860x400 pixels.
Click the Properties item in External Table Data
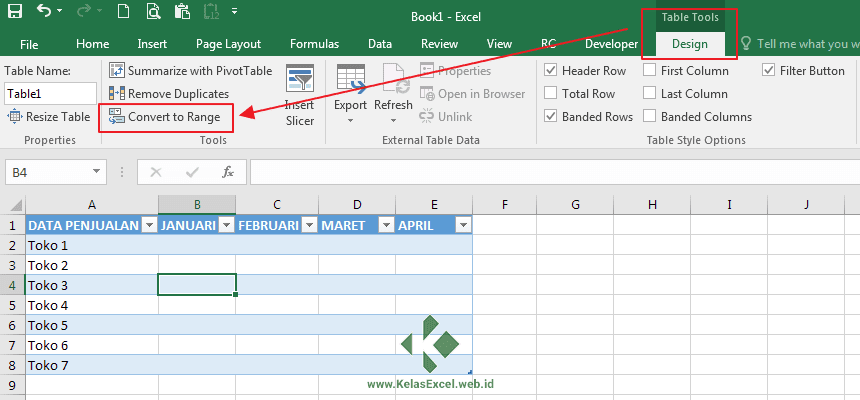(x=455, y=71)
